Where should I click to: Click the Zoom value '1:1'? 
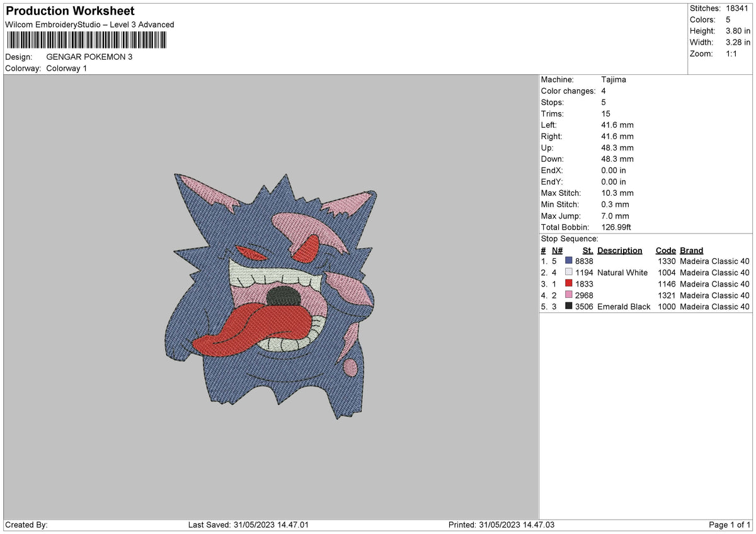pyautogui.click(x=731, y=54)
